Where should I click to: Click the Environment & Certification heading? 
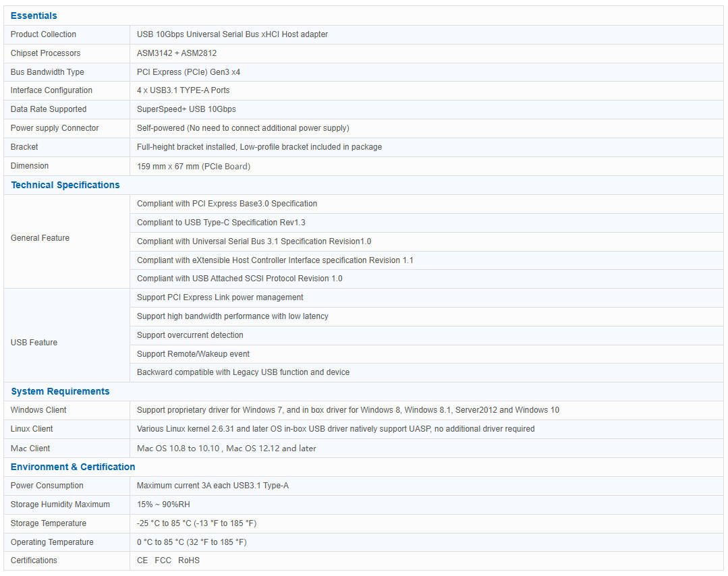(x=73, y=467)
